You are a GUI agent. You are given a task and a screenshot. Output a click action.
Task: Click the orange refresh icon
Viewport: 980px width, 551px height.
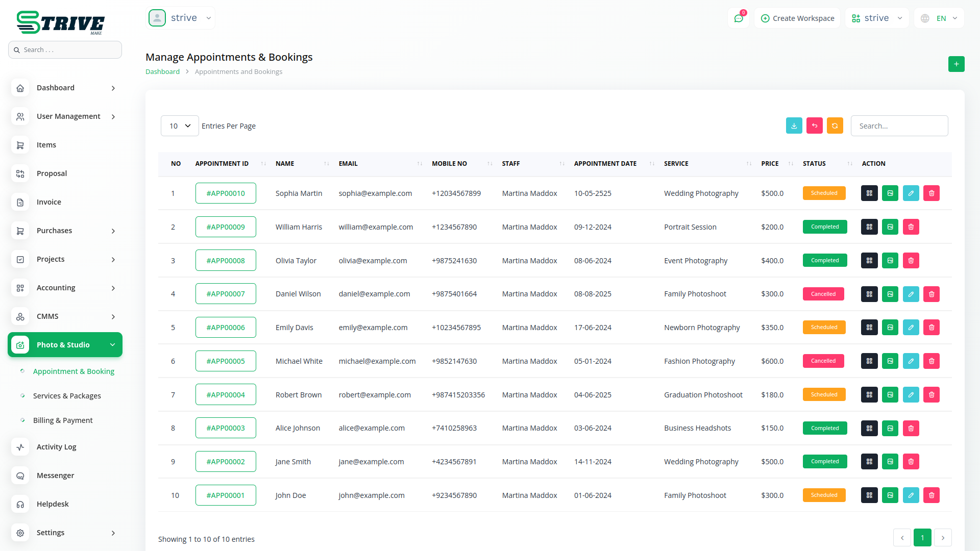835,126
